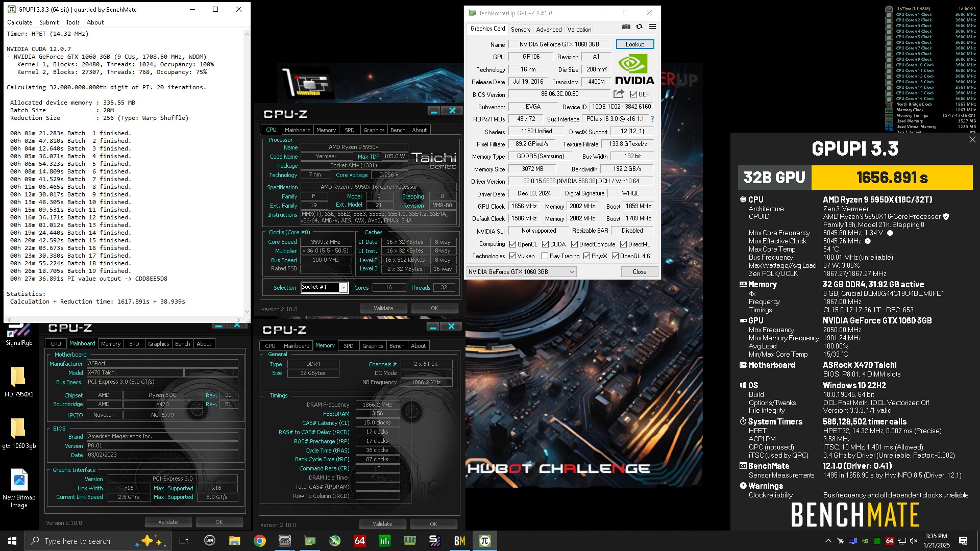
Task: Open the Bench tab in the CPU-Z Mainboard window
Action: pyautogui.click(x=182, y=344)
